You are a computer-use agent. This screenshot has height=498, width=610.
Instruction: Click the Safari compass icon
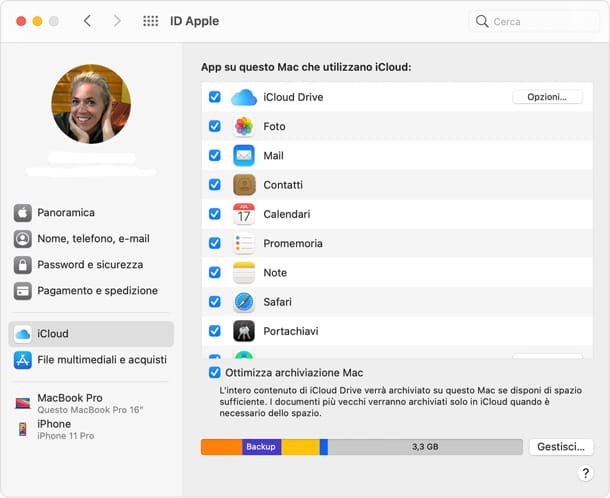click(x=244, y=302)
